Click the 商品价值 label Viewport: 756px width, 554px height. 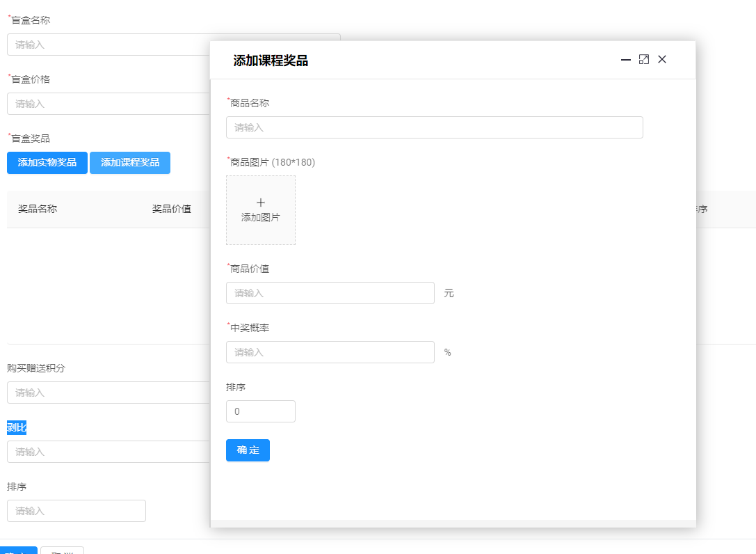250,269
